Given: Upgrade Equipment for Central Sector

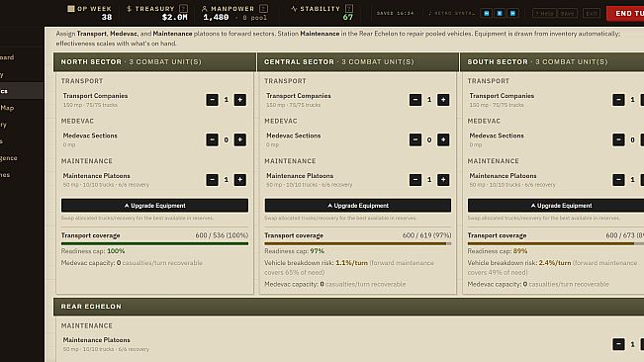Looking at the screenshot, I should click(358, 205).
